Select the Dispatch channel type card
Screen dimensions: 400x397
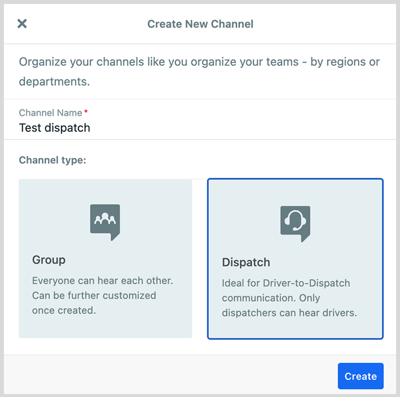click(x=295, y=259)
